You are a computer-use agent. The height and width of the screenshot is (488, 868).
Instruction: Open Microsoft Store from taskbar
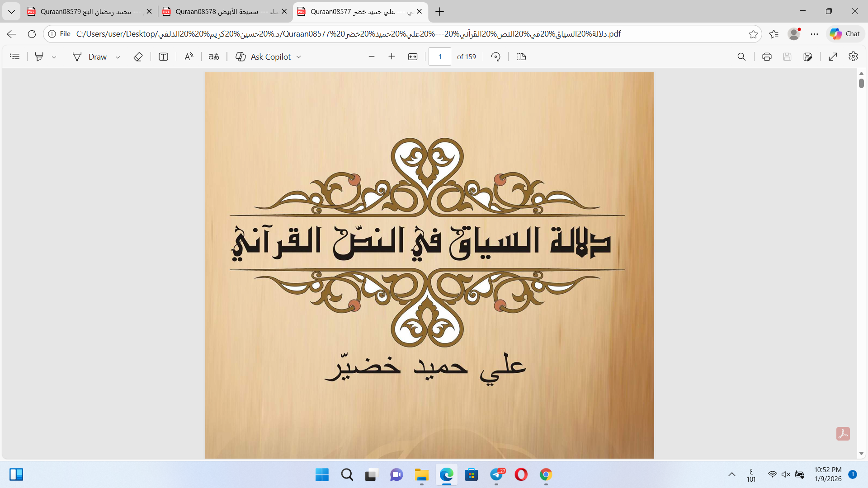click(471, 474)
